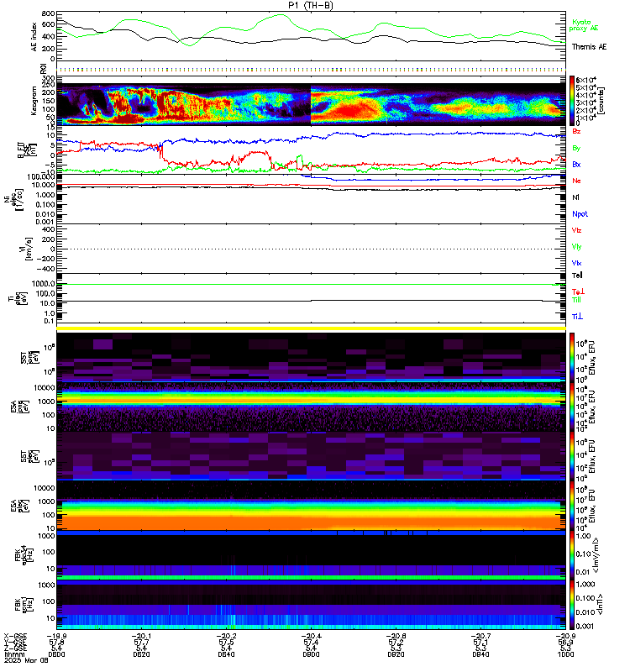Viewport: 630px width, 672px height.
Task: Select the [counts] color bar label
Action: click(x=601, y=101)
